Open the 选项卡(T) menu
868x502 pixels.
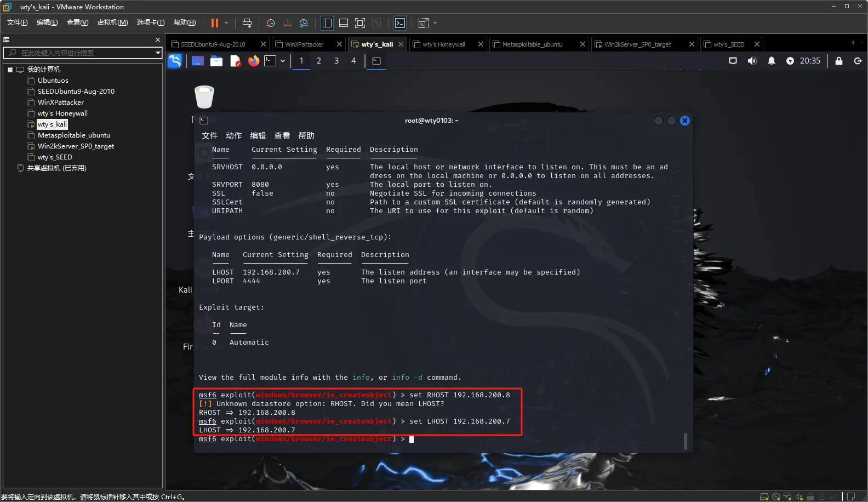point(151,22)
